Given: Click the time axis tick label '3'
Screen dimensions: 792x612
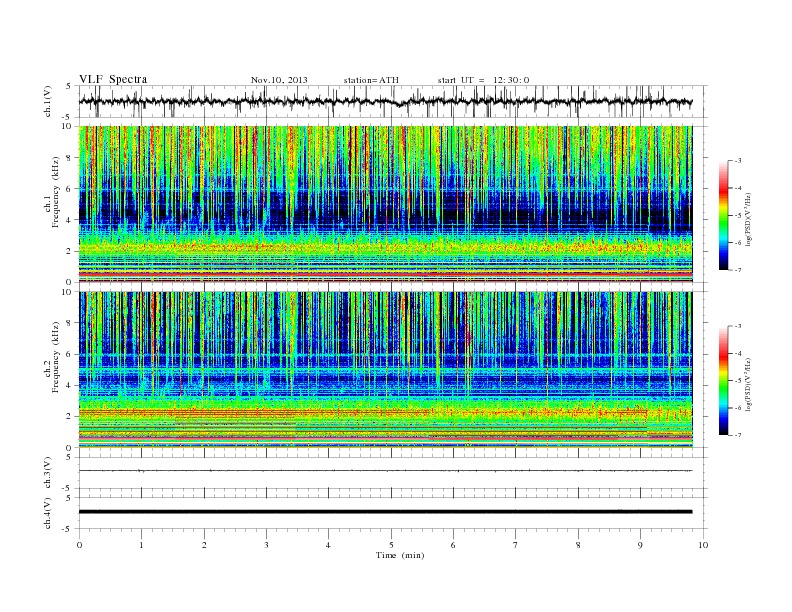Looking at the screenshot, I should coord(266,545).
